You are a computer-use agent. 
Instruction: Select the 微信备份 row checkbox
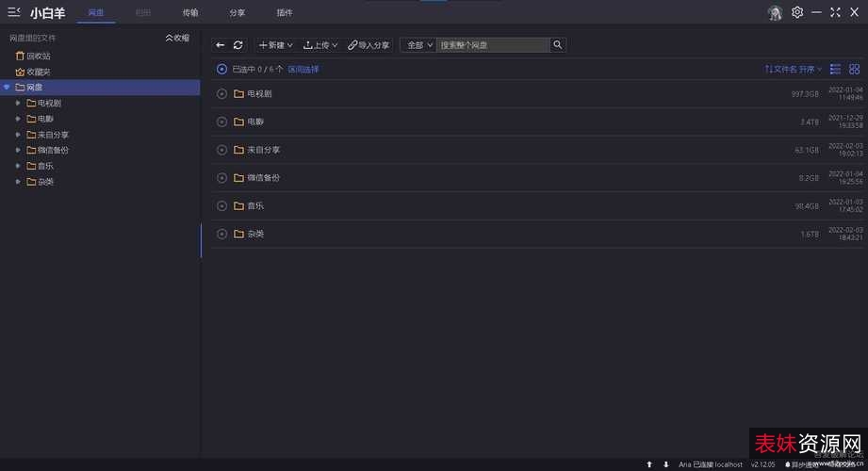222,178
